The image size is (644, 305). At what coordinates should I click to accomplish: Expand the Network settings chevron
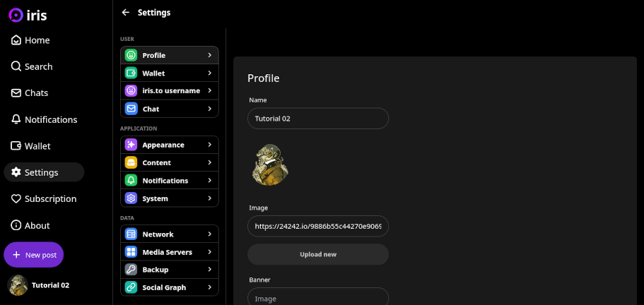pyautogui.click(x=210, y=234)
